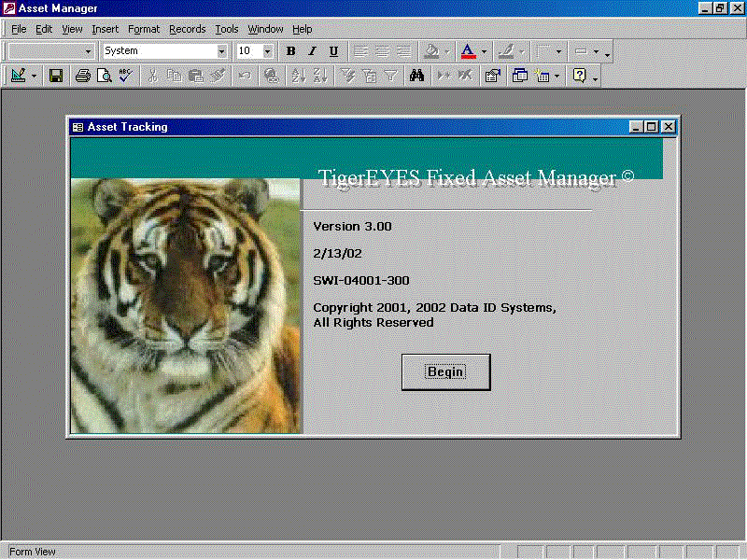The height and width of the screenshot is (560, 747).
Task: Run the Spelling check tool
Action: (126, 76)
